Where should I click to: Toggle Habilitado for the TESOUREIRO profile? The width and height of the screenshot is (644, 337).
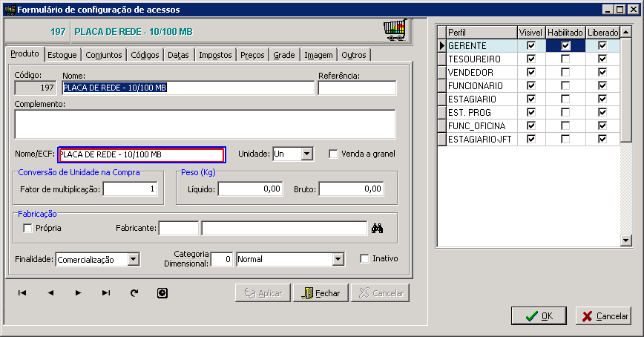pyautogui.click(x=565, y=59)
